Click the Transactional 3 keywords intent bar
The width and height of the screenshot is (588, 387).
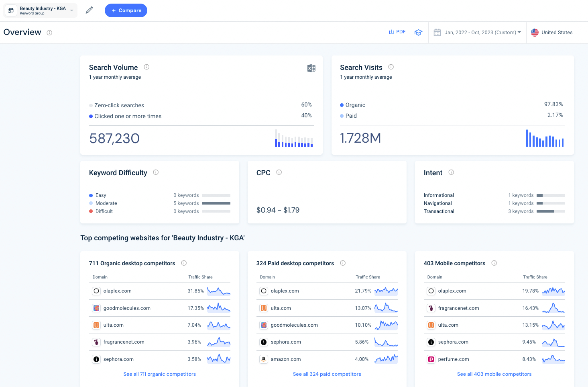coord(551,211)
